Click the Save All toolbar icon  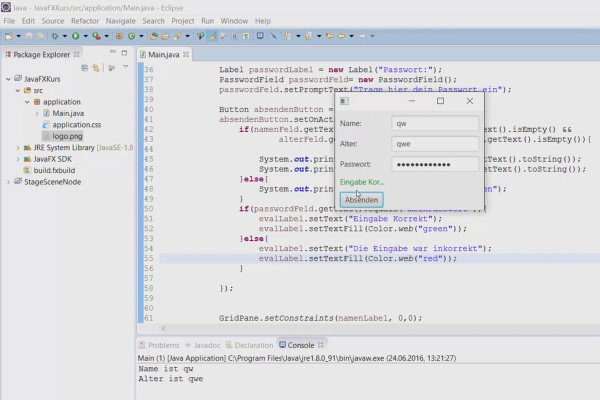coord(41,36)
